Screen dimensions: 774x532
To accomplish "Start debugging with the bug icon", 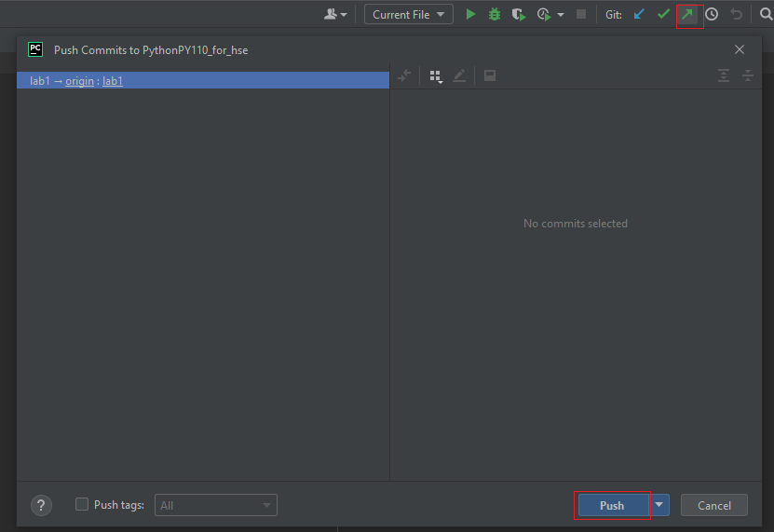I will pyautogui.click(x=495, y=15).
